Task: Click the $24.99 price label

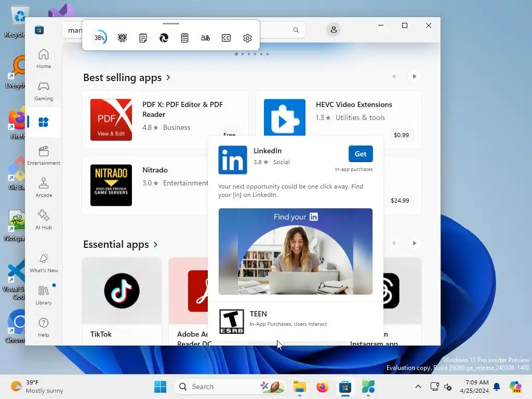Action: coord(400,201)
